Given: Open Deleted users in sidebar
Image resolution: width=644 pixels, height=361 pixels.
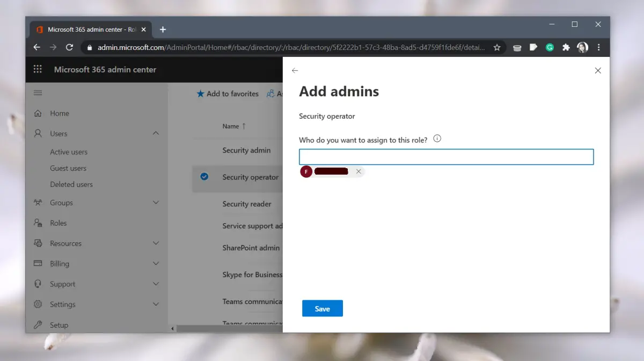Looking at the screenshot, I should (71, 184).
